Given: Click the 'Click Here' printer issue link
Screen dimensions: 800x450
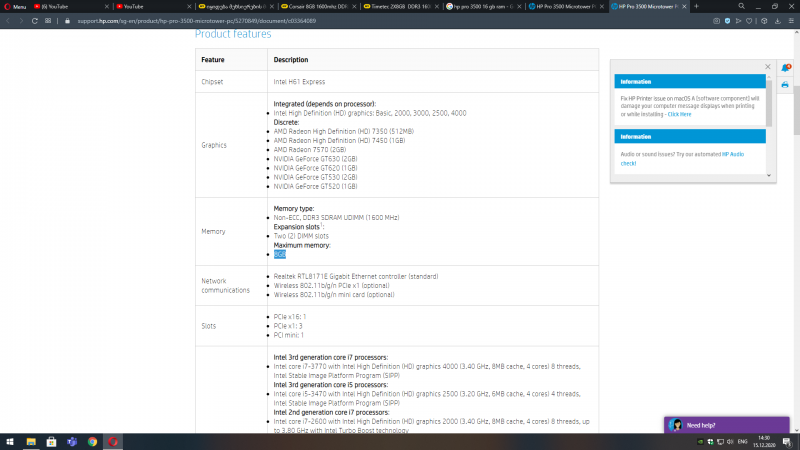Looking at the screenshot, I should [679, 114].
